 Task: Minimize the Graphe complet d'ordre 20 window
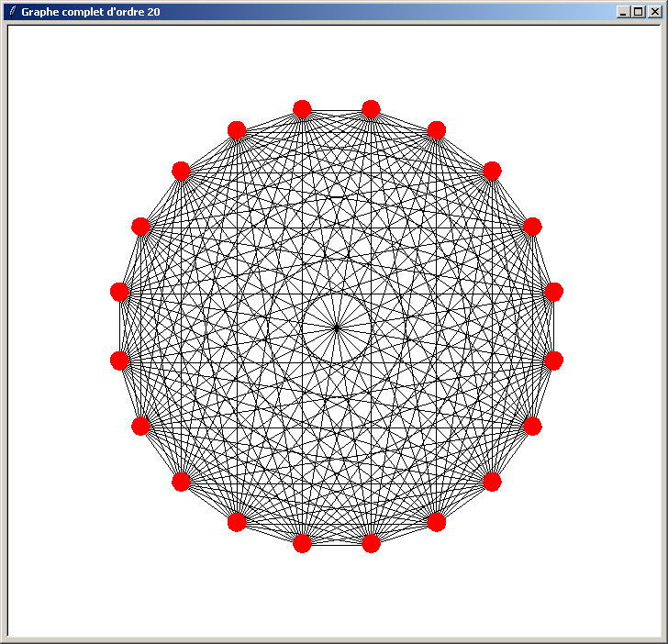pyautogui.click(x=624, y=12)
